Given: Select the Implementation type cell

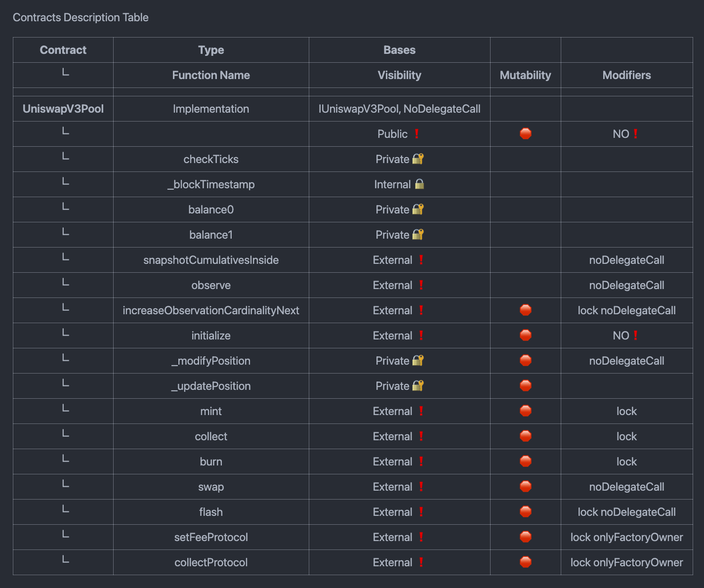Looking at the screenshot, I should 211,109.
